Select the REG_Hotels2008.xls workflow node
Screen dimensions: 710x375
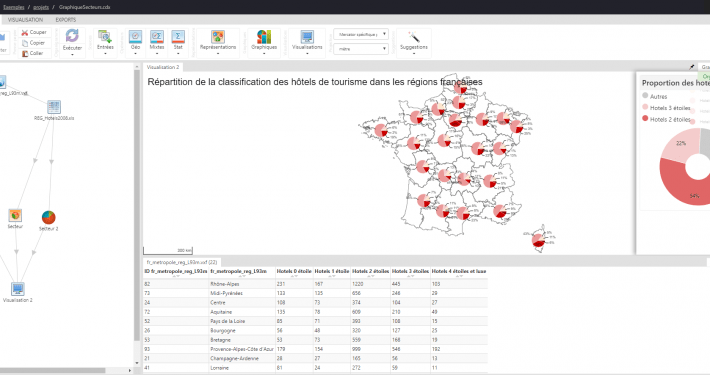click(53, 107)
